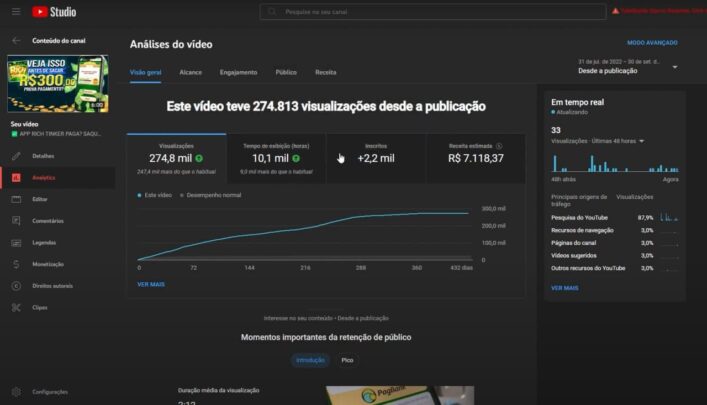Select the Introdução retention chip
Image resolution: width=707 pixels, height=405 pixels.
click(x=310, y=360)
